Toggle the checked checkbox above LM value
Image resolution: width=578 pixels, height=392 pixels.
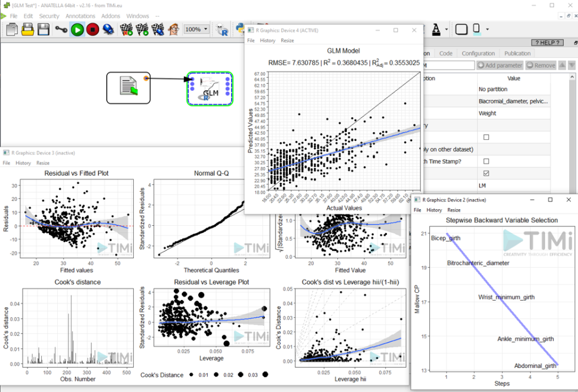[486, 173]
